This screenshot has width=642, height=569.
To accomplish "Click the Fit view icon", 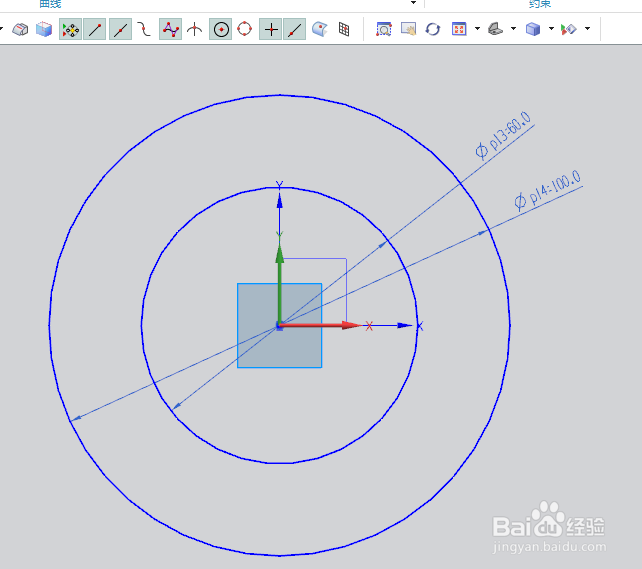I will (459, 29).
